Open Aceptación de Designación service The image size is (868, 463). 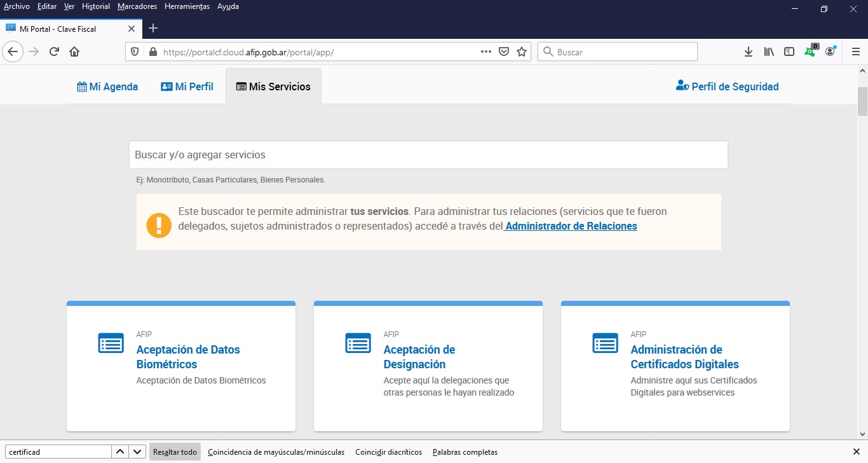419,357
